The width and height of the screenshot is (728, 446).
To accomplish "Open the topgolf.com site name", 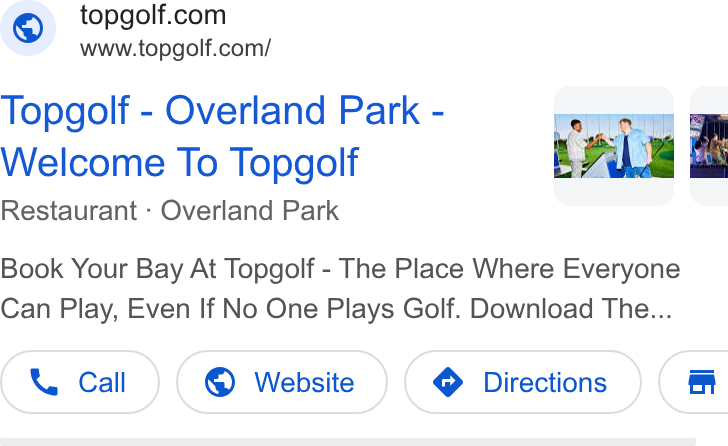I will [x=153, y=15].
